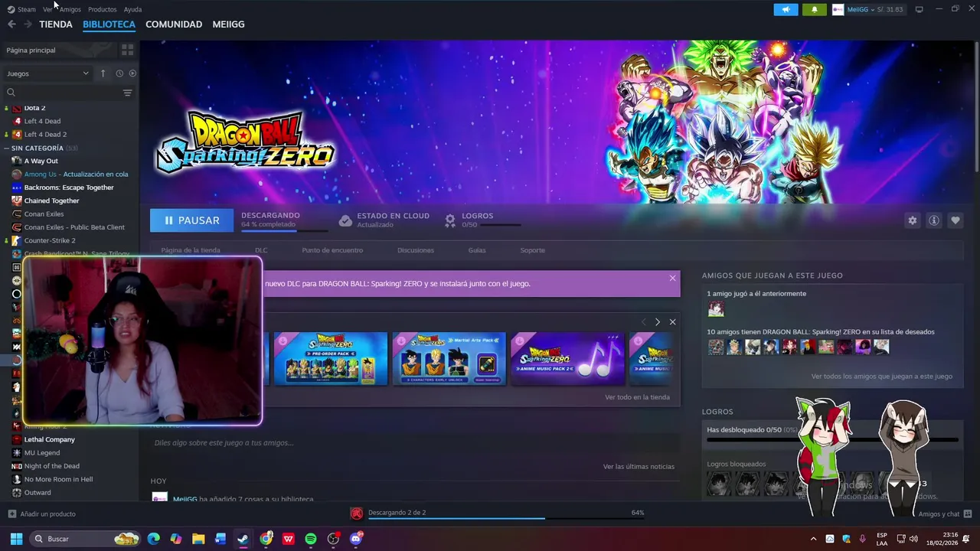Advance DLC carousel to next
Image resolution: width=980 pixels, height=551 pixels.
pos(657,322)
